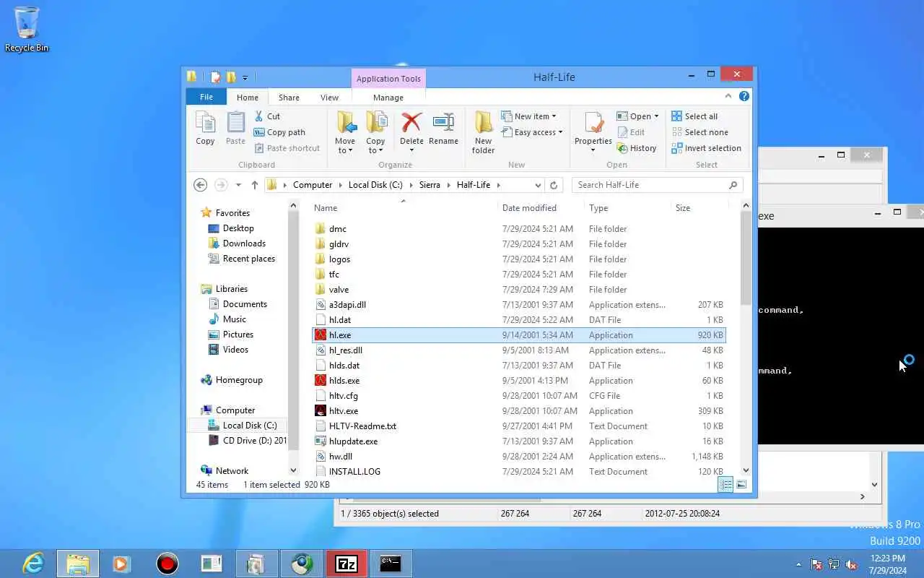Click the Refresh button beside address bar
The image size is (924, 578).
[554, 185]
